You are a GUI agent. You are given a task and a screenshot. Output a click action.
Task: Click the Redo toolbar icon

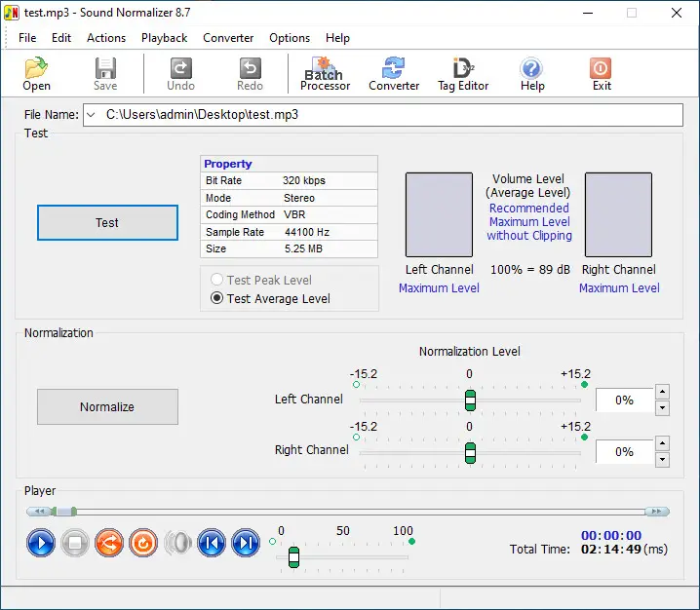(250, 74)
